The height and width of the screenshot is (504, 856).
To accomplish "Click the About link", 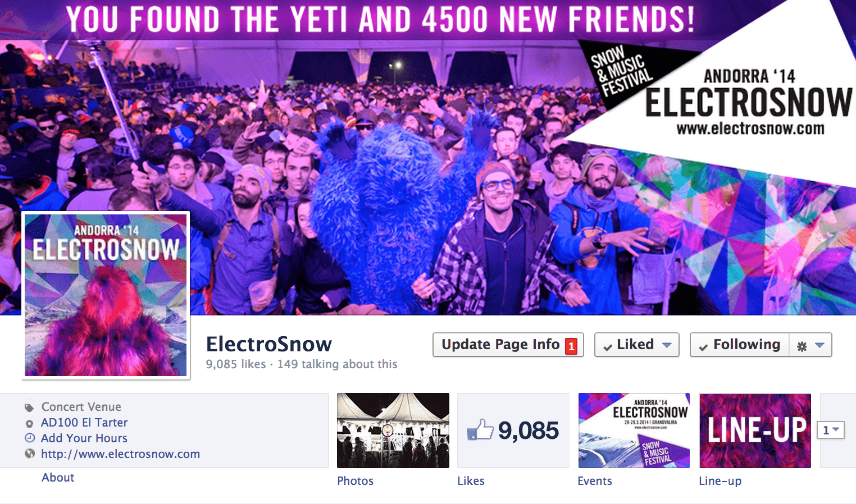I will coord(58,478).
